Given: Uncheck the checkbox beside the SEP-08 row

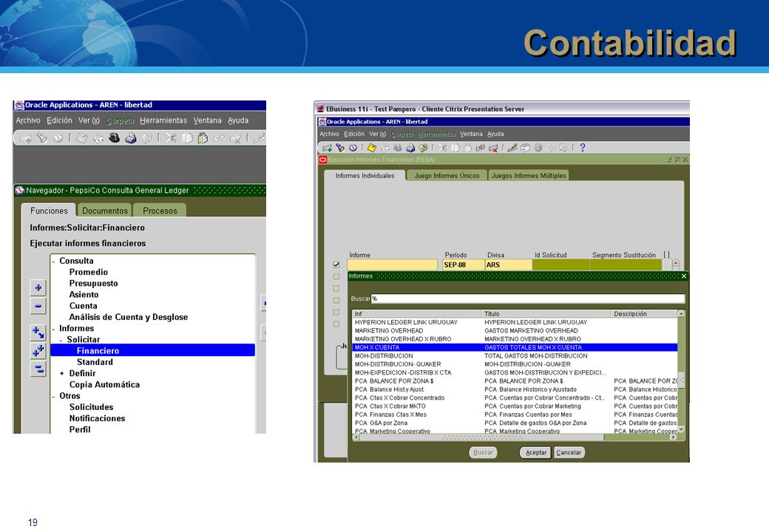Looking at the screenshot, I should point(336,265).
